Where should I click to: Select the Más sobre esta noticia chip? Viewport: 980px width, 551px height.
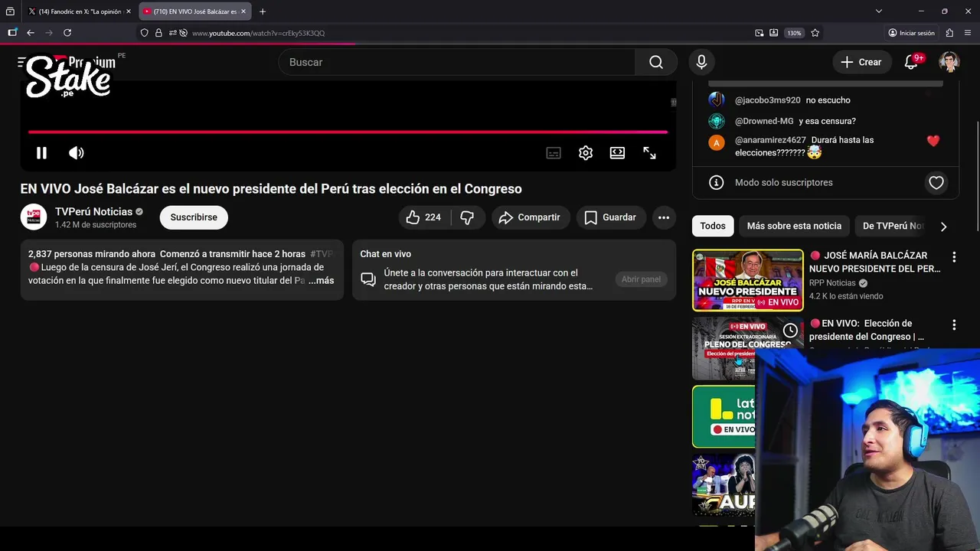tap(794, 226)
